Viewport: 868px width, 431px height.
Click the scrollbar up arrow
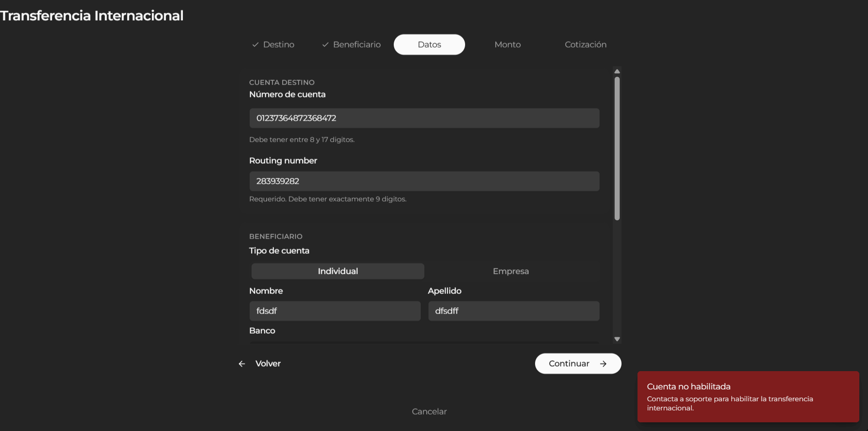(x=617, y=71)
